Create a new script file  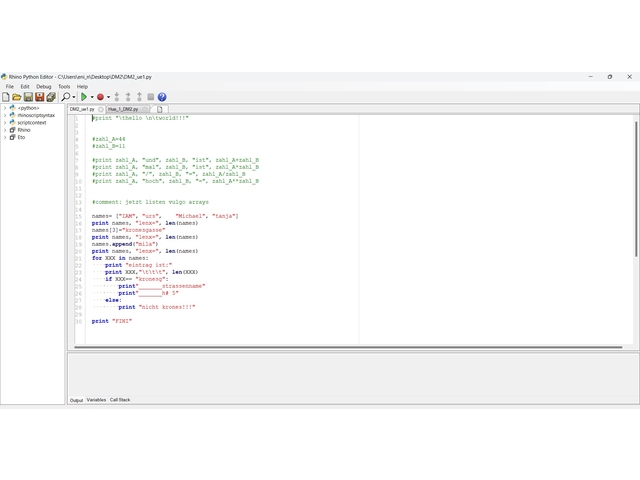pyautogui.click(x=6, y=97)
